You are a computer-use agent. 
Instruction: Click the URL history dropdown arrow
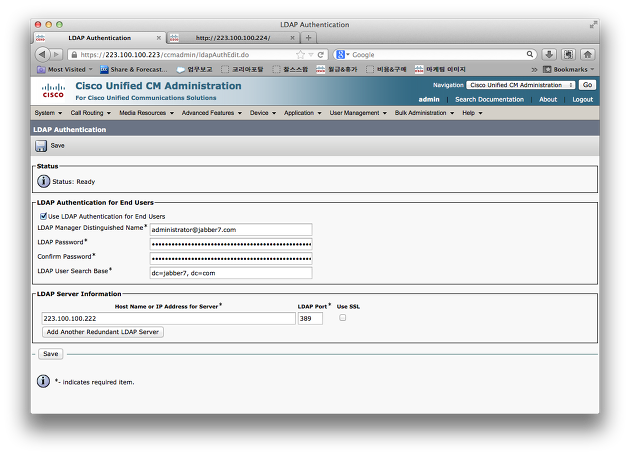click(311, 55)
